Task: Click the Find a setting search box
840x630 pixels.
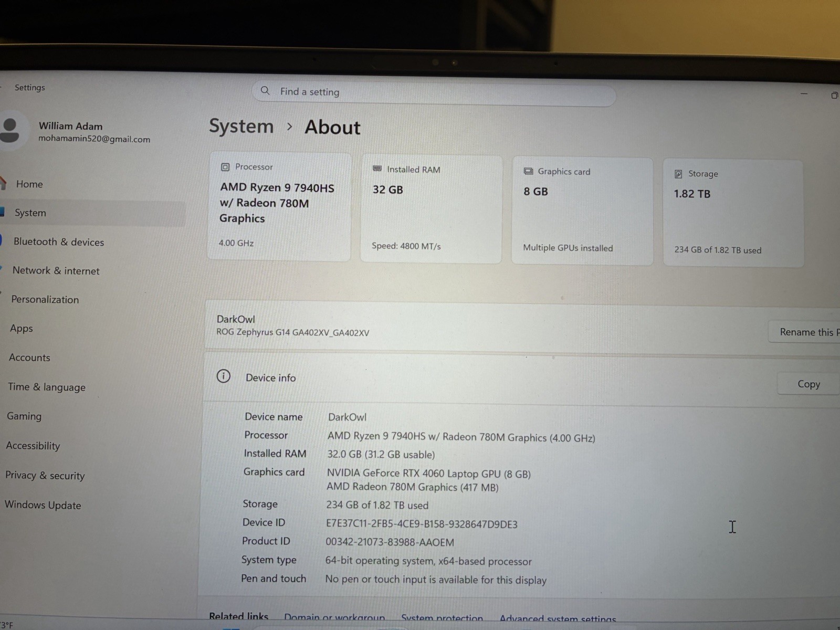Action: coord(434,93)
